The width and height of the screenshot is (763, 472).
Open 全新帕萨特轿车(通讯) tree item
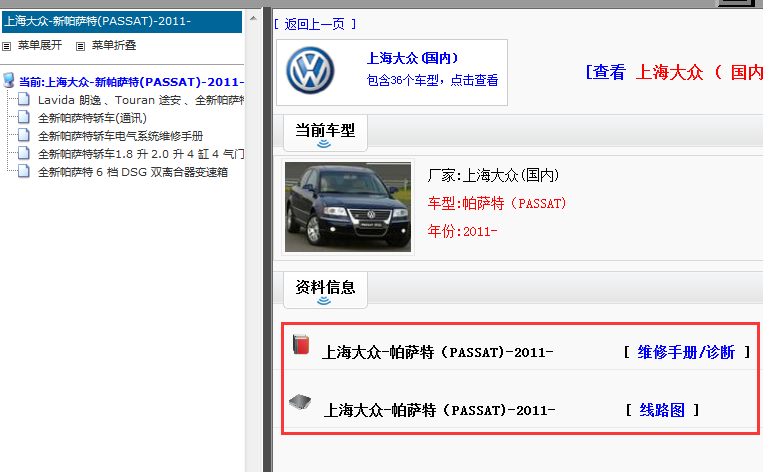92,118
